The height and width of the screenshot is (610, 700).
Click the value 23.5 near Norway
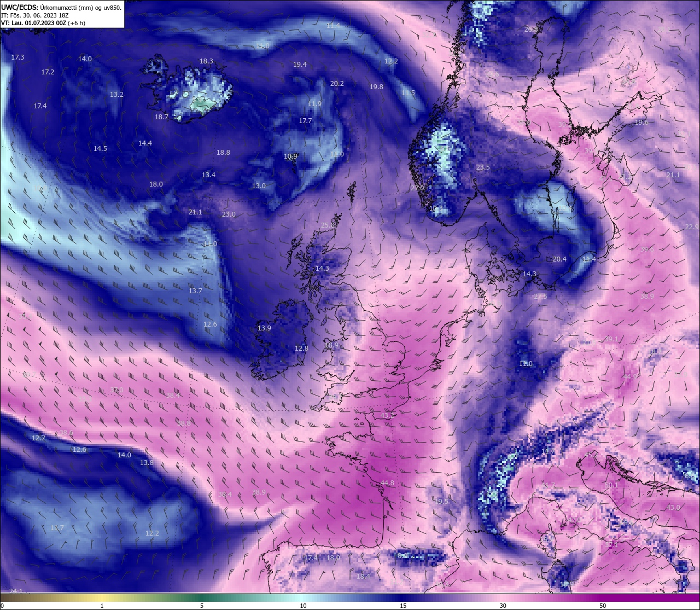pyautogui.click(x=483, y=167)
